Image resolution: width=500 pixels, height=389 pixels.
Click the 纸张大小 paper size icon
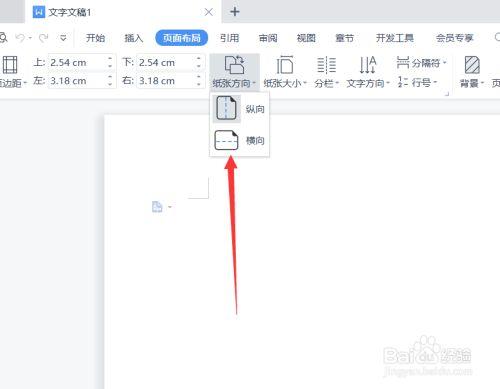(x=284, y=65)
